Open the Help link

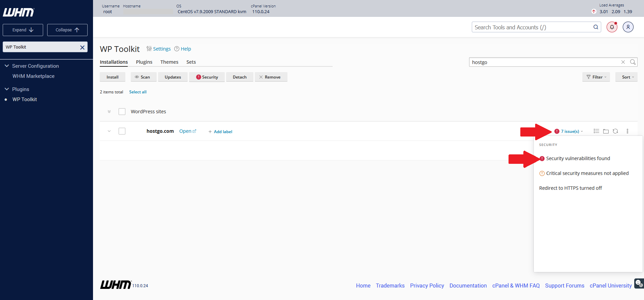pos(183,49)
